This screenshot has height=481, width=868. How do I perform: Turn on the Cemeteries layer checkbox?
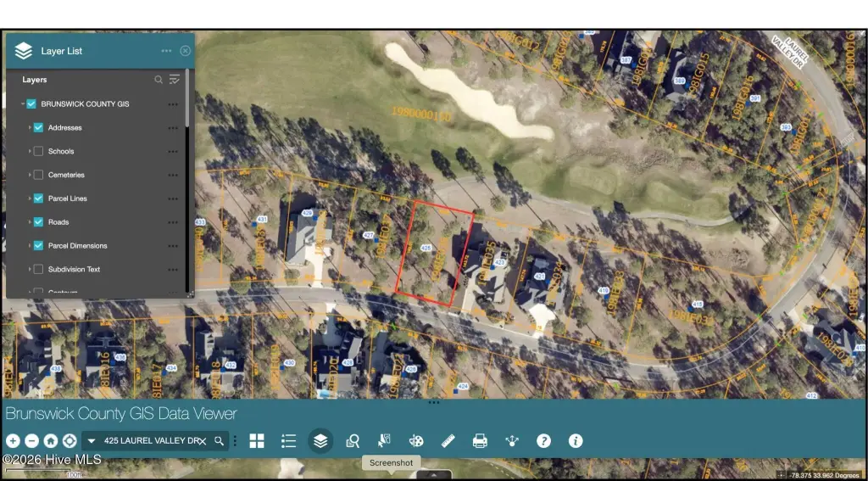(38, 175)
